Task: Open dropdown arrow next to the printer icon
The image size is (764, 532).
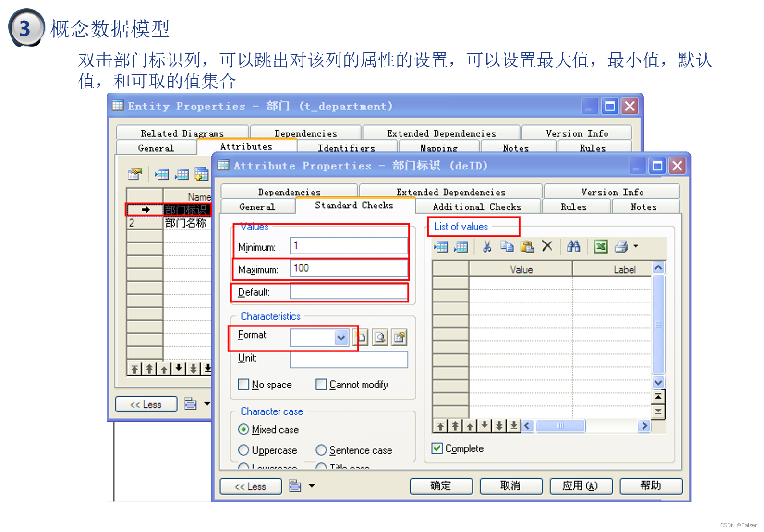Action: (x=636, y=246)
